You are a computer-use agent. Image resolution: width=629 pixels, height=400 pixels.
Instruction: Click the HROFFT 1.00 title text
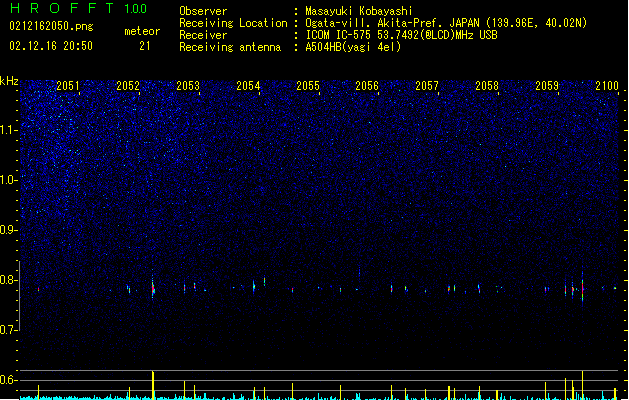[78, 8]
